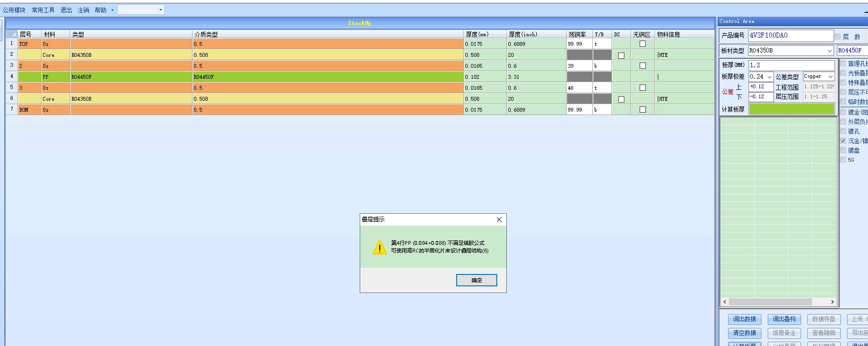The height and width of the screenshot is (346, 868).
Task: Click the 数据存盘 button
Action: [824, 319]
